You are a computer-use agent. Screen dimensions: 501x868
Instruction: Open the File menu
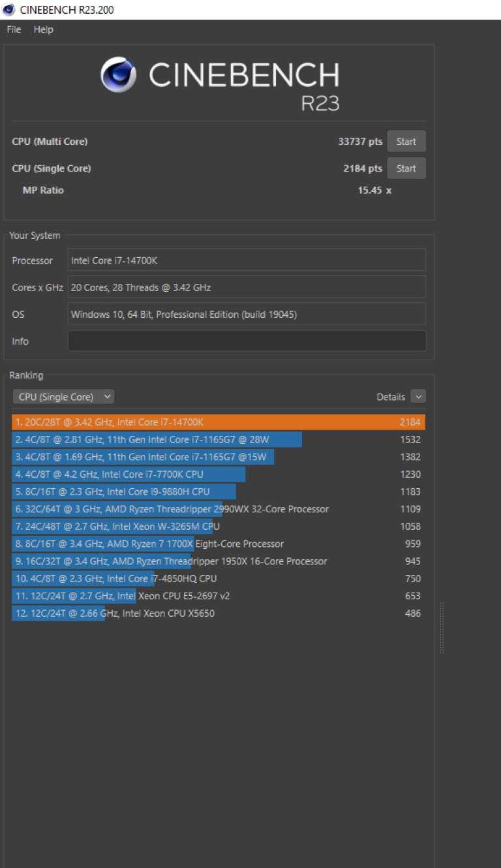pos(14,29)
